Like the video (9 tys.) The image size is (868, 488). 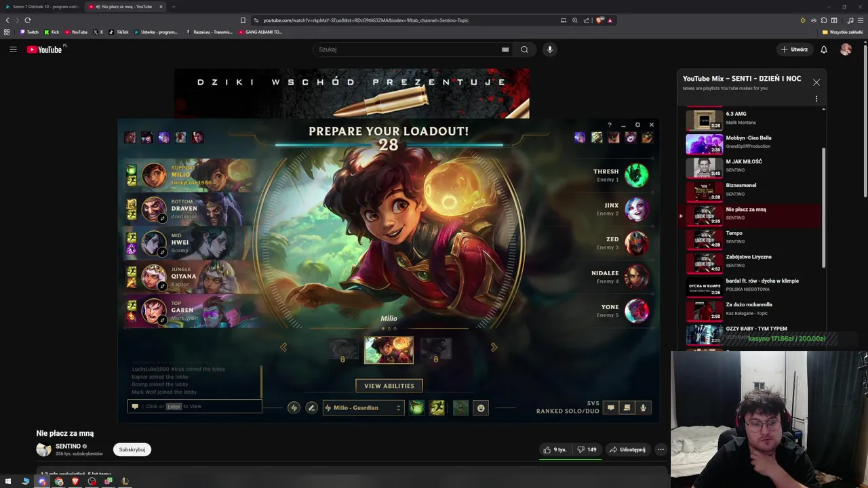pyautogui.click(x=555, y=449)
